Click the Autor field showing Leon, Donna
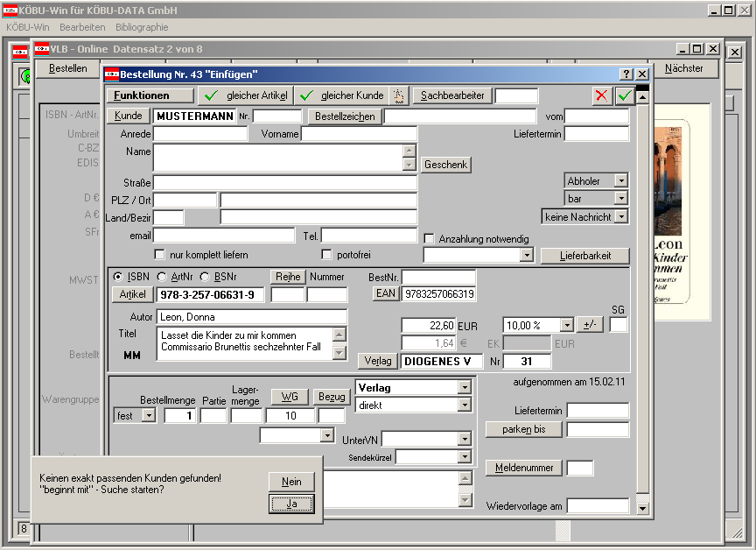This screenshot has width=756, height=550. coord(252,316)
